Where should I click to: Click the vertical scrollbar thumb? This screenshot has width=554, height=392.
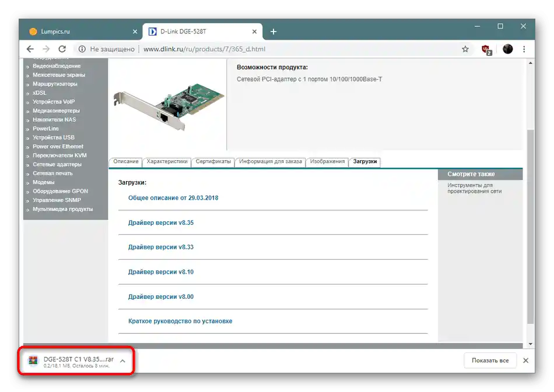pos(530,227)
